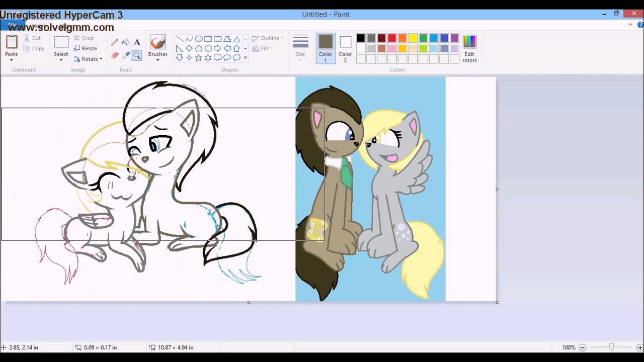The image size is (644, 362).
Task: Open the Paste dropdown arrow
Action: 12,60
